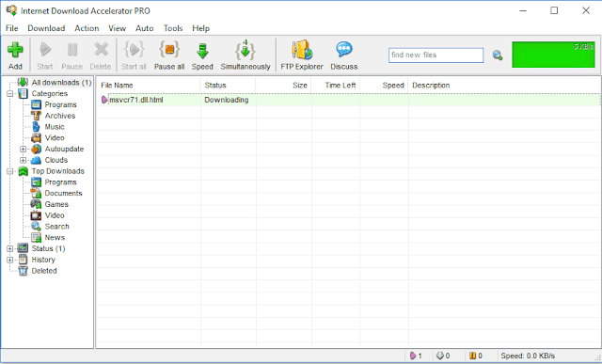The width and height of the screenshot is (602, 364).
Task: Click Speed: 0.0 KB/s in status bar
Action: coord(528,356)
